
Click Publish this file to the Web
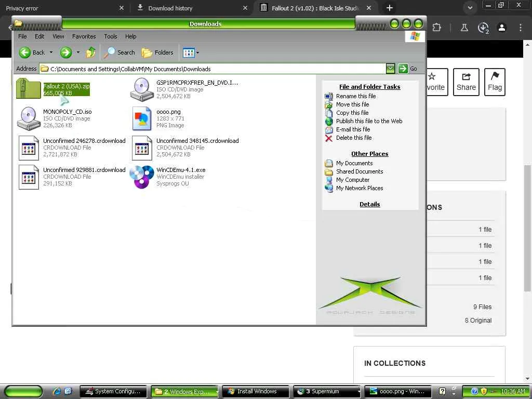(369, 121)
